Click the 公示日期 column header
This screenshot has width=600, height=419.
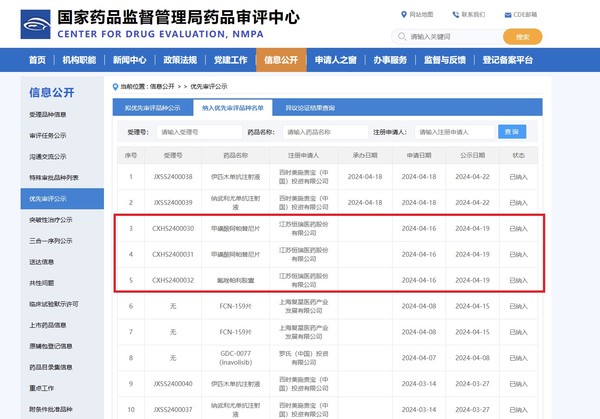(473, 155)
